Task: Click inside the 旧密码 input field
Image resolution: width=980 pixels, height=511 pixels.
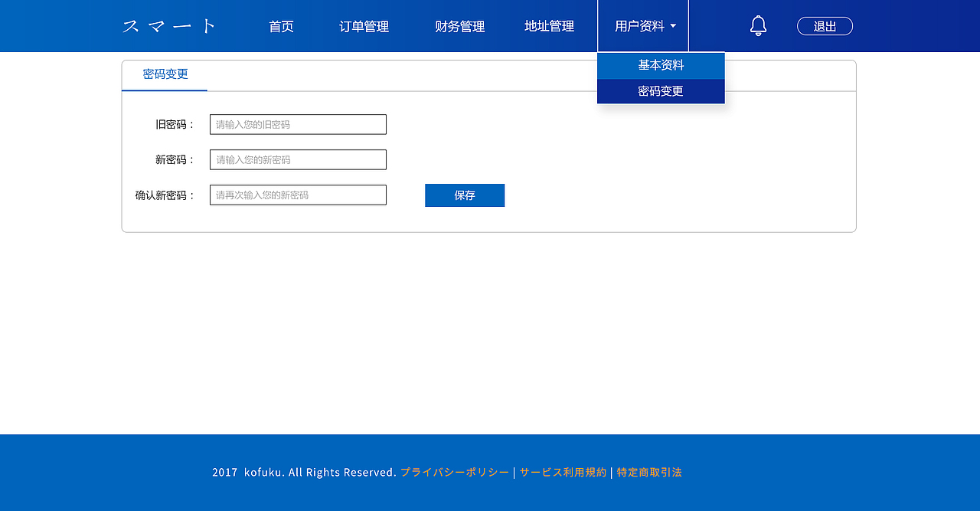Action: pyautogui.click(x=298, y=124)
